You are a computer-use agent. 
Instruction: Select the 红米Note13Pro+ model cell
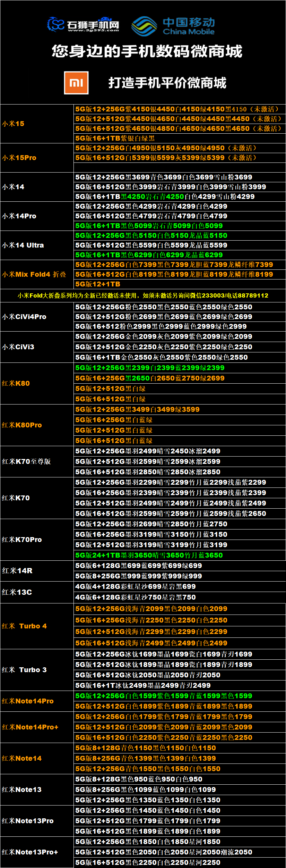click(x=37, y=852)
